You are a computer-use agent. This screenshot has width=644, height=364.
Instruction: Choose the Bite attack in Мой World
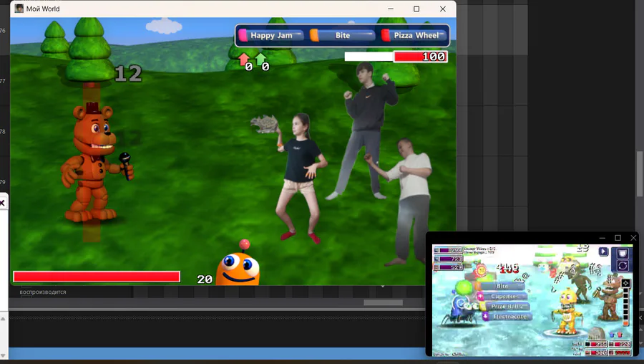pyautogui.click(x=343, y=35)
